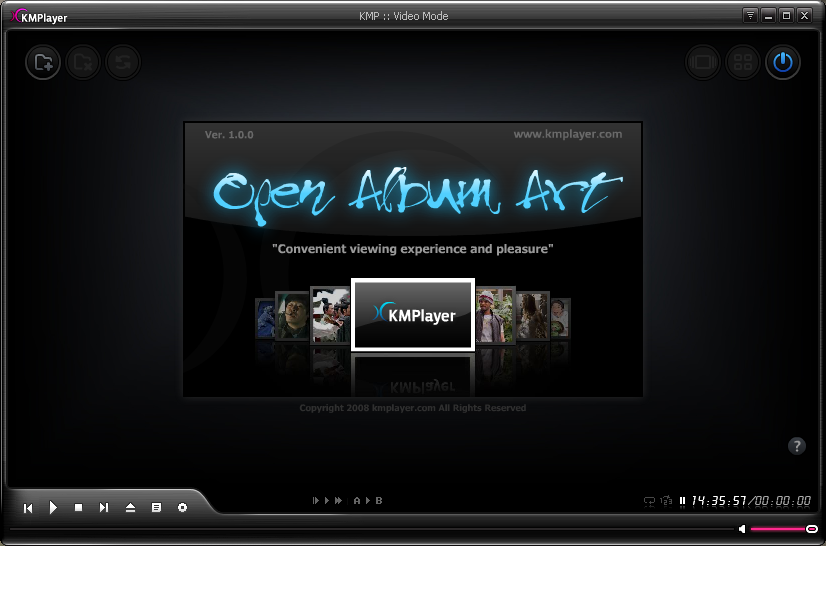The width and height of the screenshot is (826, 600).
Task: Select the center KMPlayer cover thumbnail
Action: [413, 314]
